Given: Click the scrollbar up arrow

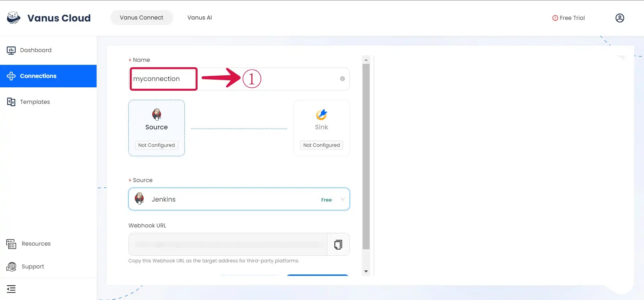Looking at the screenshot, I should pos(366,60).
